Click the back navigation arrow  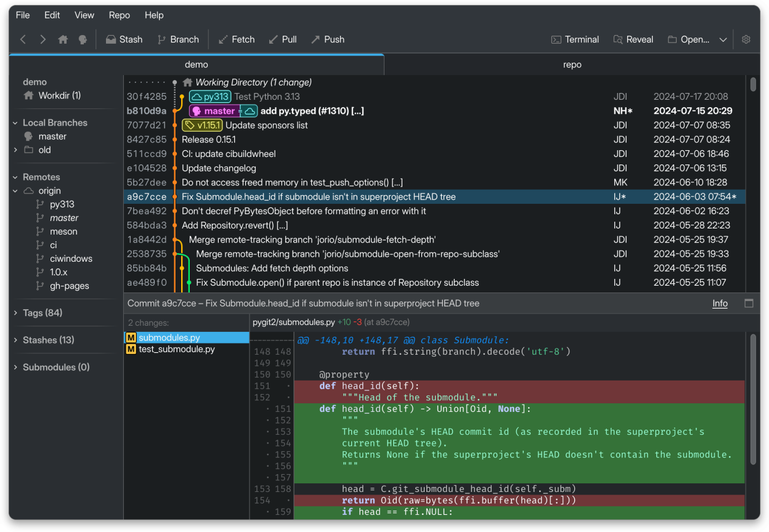coord(23,39)
